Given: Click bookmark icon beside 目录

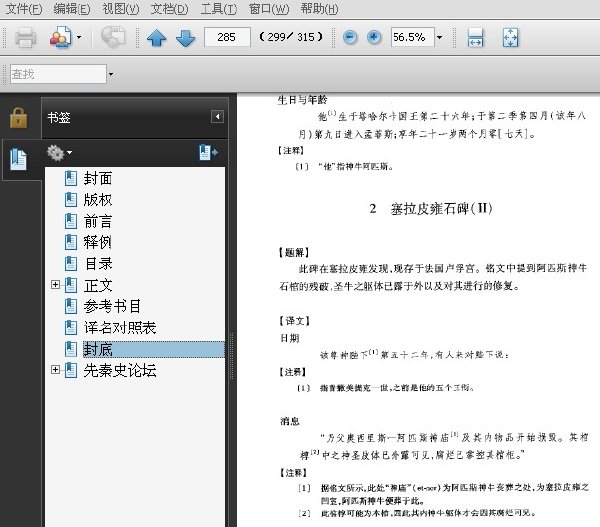Looking at the screenshot, I should coord(71,264).
